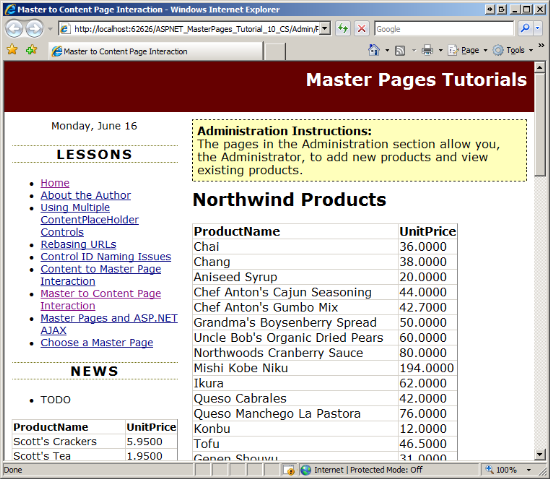Click the green Refresh page icon

click(343, 29)
